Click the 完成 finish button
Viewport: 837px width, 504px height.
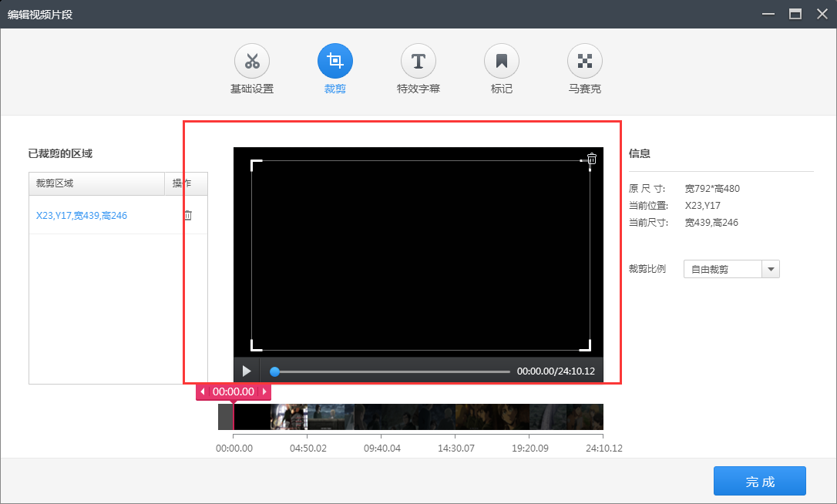[760, 481]
